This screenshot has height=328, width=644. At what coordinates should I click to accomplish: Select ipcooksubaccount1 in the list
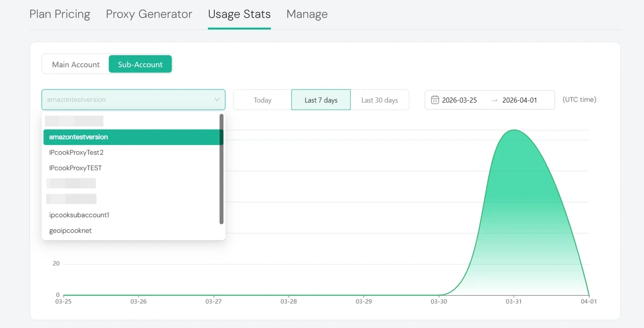coord(79,215)
